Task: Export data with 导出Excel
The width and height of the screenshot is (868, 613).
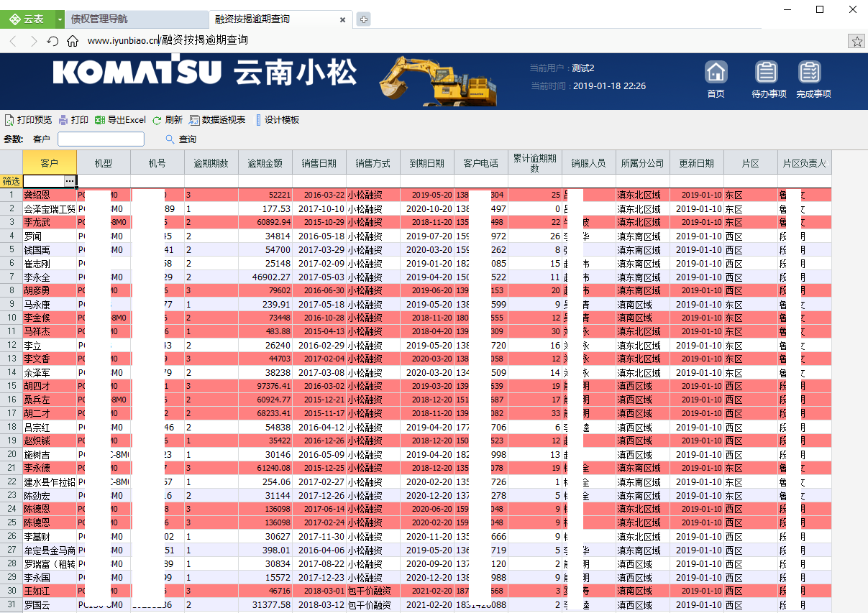Action: (x=120, y=120)
